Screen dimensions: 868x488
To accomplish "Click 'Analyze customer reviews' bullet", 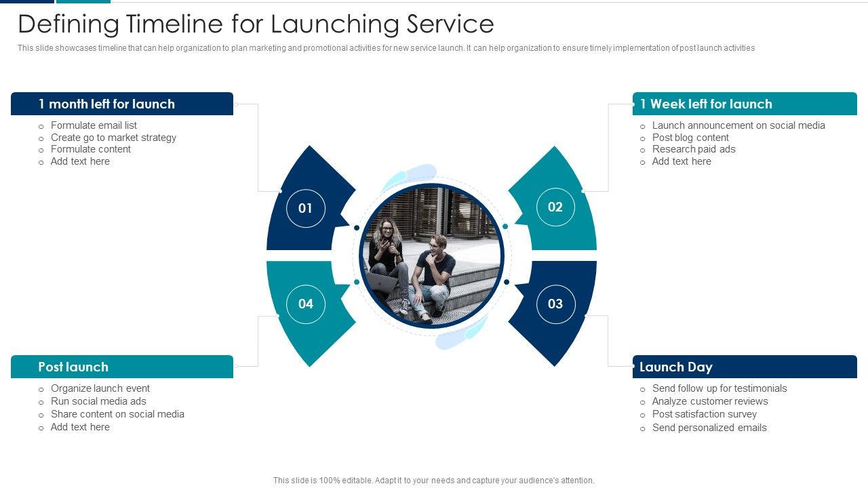I will pos(710,401).
